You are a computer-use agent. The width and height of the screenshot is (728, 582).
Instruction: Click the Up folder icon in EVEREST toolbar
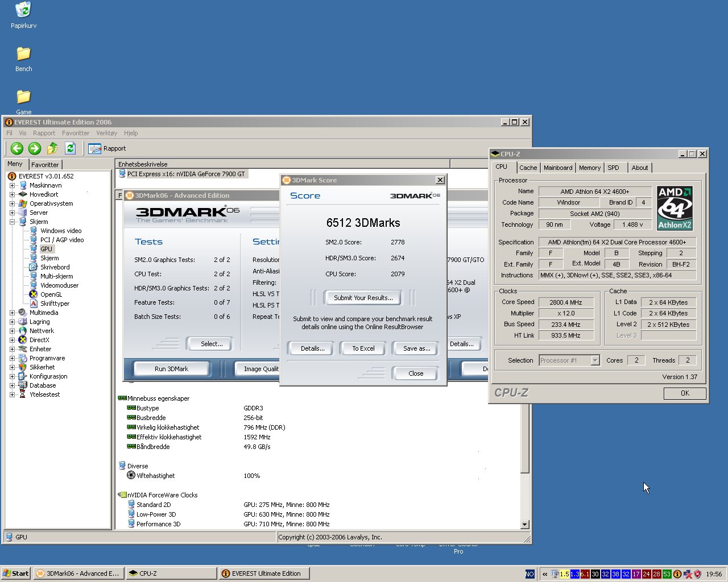click(x=52, y=148)
